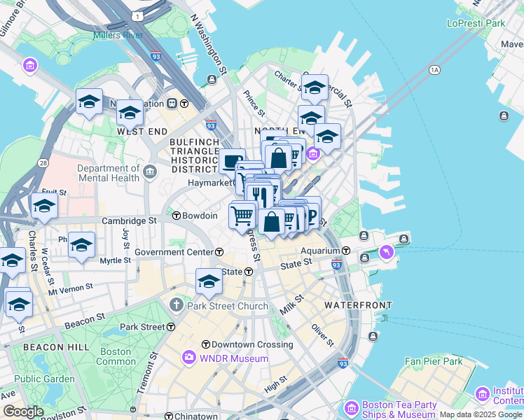Open the Institute of Contemporary Art pin

483,394
